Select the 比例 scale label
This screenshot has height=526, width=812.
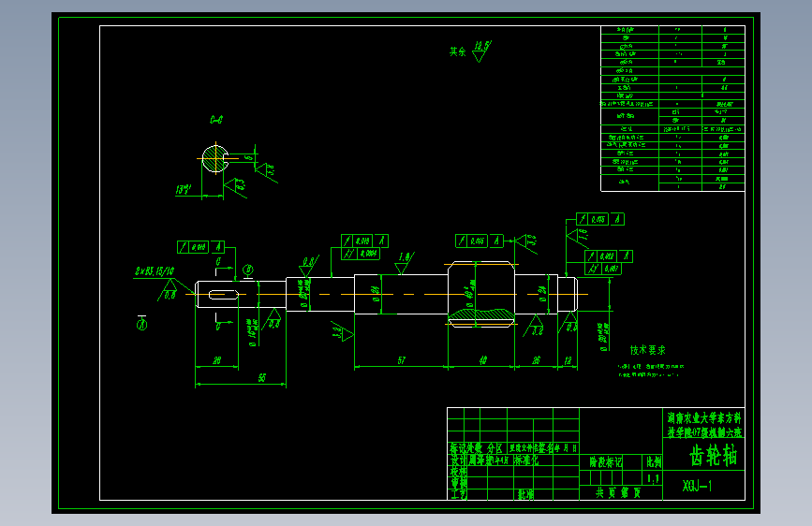click(653, 461)
